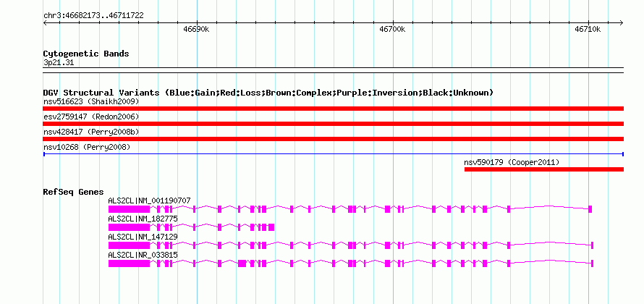Viewport: 644px width, 304px height.
Task: Open the ALS2CL|NM_147129 transcript label
Action: point(143,237)
